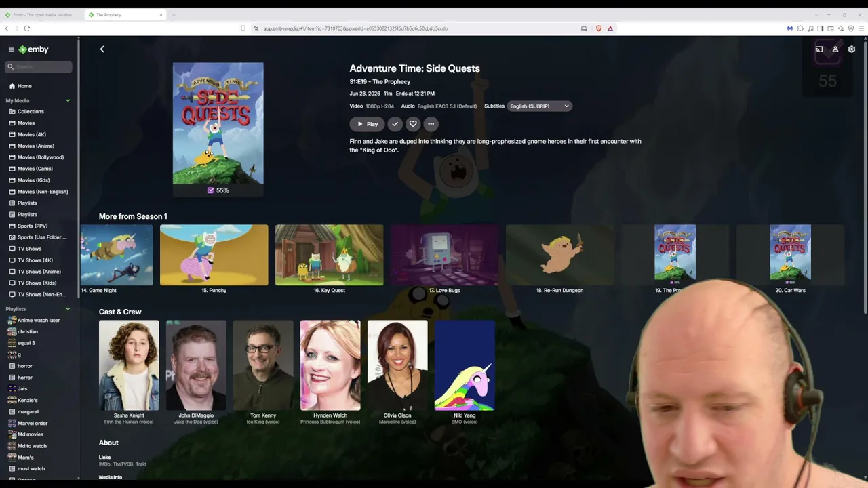Open the cast to device icon
The height and width of the screenshot is (488, 868).
819,49
